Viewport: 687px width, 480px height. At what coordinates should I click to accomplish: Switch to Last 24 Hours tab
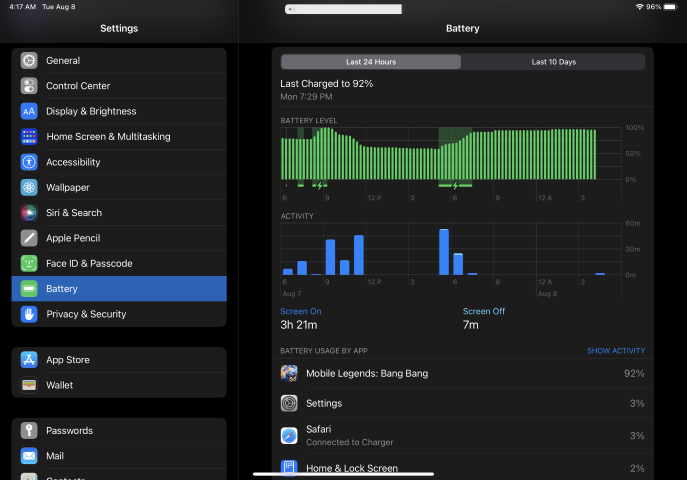[371, 62]
